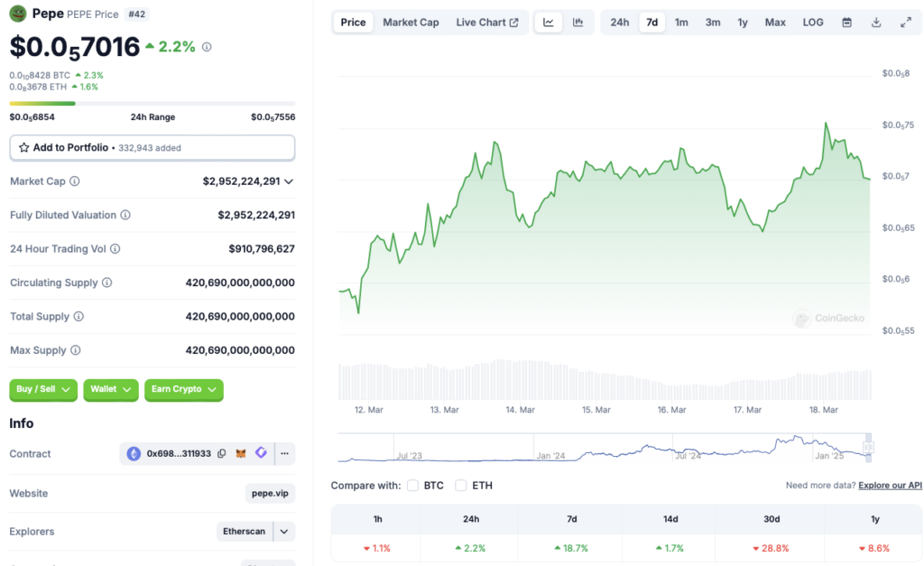Open Live Chart external link

[x=486, y=23]
